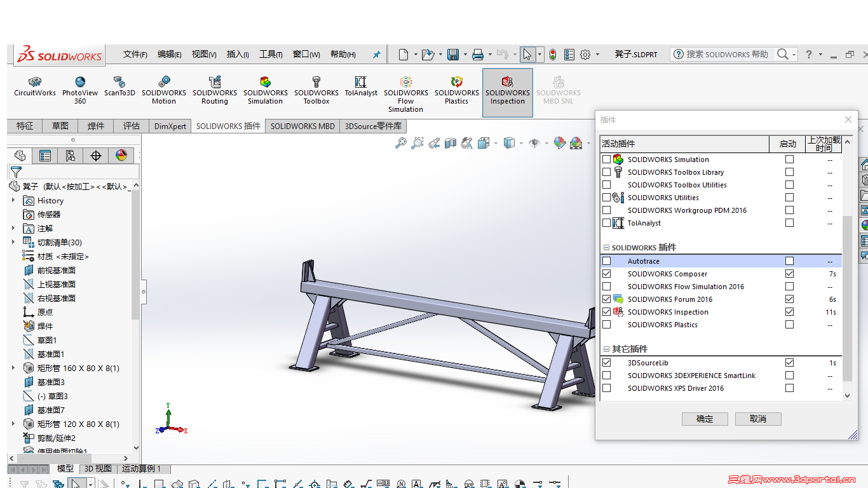The height and width of the screenshot is (488, 868).
Task: Switch to the SOLIDWORKS MBD tab
Action: 302,126
